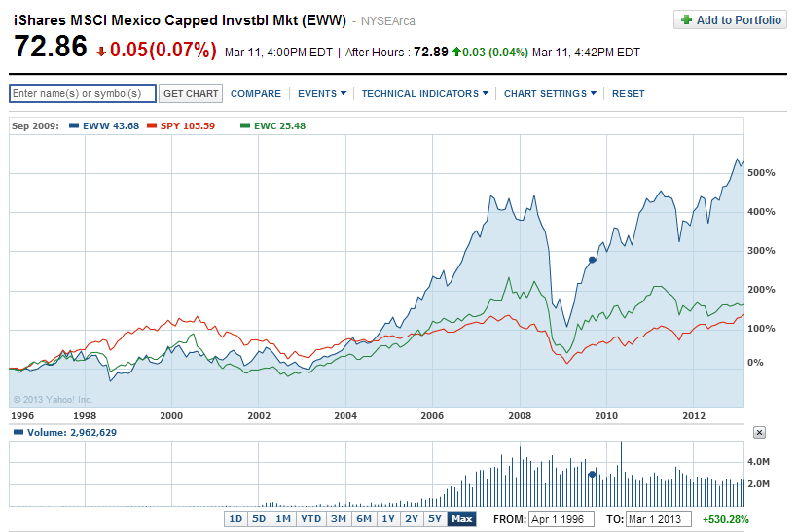Click the green EWC legend color swatch
This screenshot has width=796, height=532.
pyautogui.click(x=244, y=125)
